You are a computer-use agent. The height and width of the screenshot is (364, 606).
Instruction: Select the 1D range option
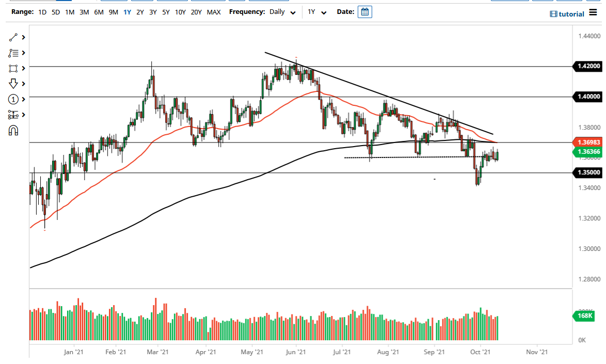43,12
